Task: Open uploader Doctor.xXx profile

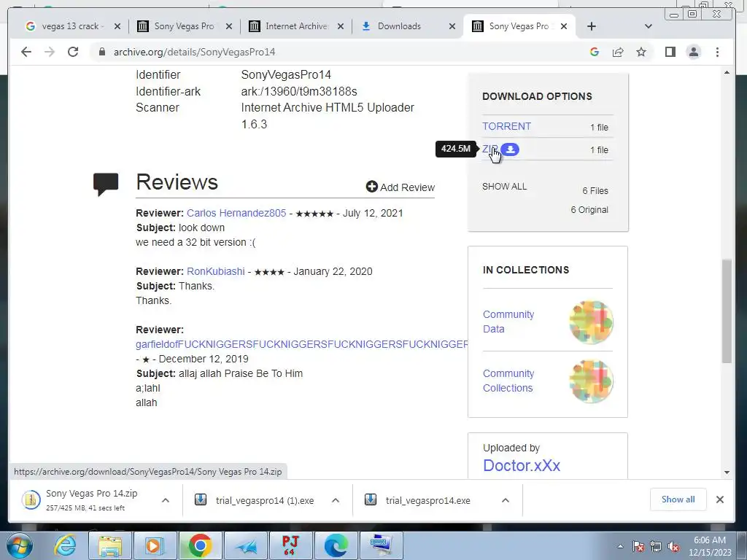Action: coord(522,465)
